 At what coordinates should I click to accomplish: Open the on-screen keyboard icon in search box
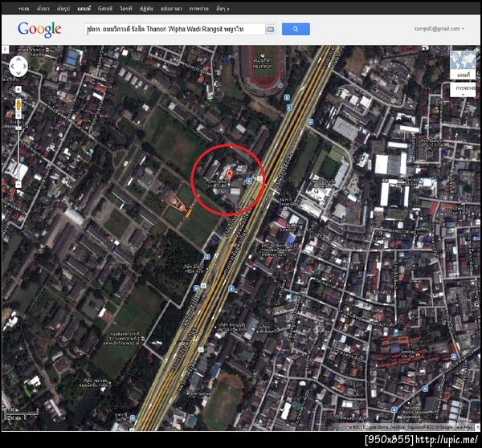click(270, 29)
